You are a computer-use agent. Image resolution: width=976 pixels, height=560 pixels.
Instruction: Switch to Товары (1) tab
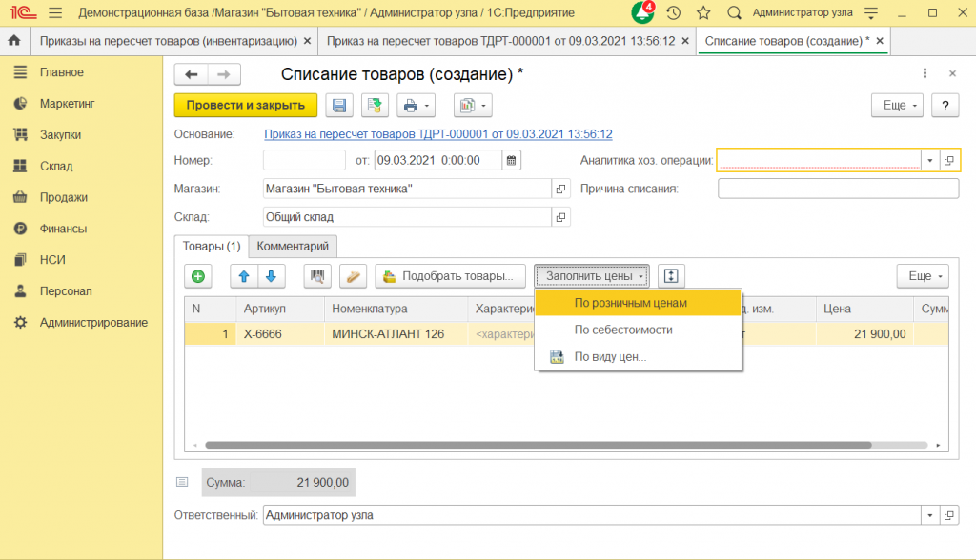pos(211,247)
